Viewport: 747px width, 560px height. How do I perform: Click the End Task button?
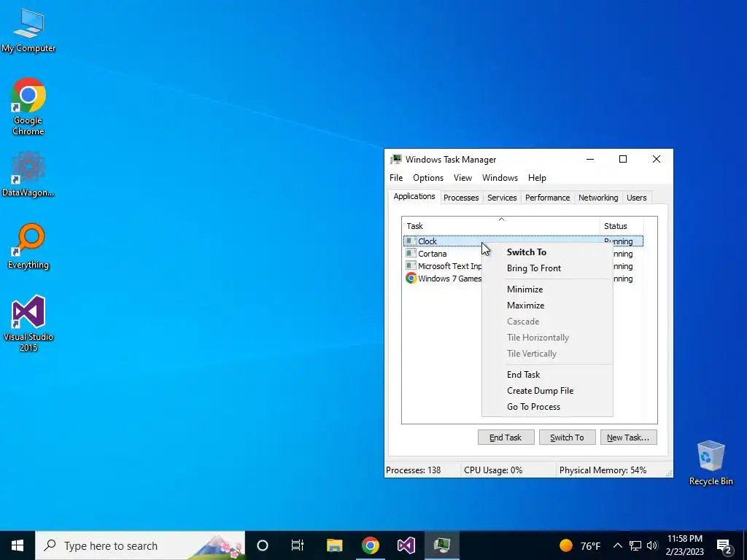coord(506,437)
